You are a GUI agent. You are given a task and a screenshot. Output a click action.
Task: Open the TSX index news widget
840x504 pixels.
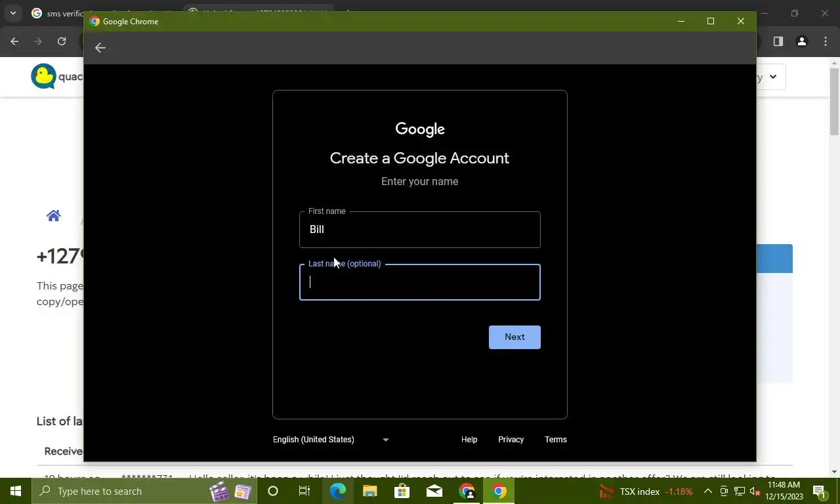pos(646,492)
